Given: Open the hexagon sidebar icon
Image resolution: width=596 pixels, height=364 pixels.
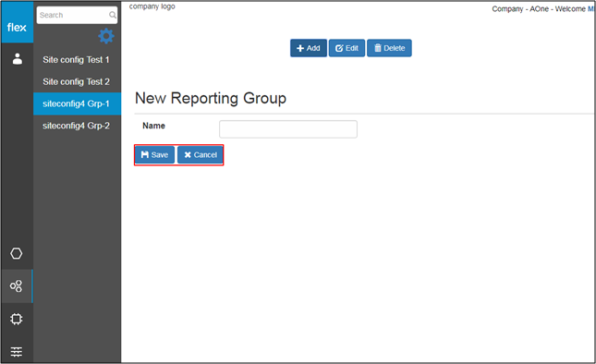Looking at the screenshot, I should click(17, 253).
